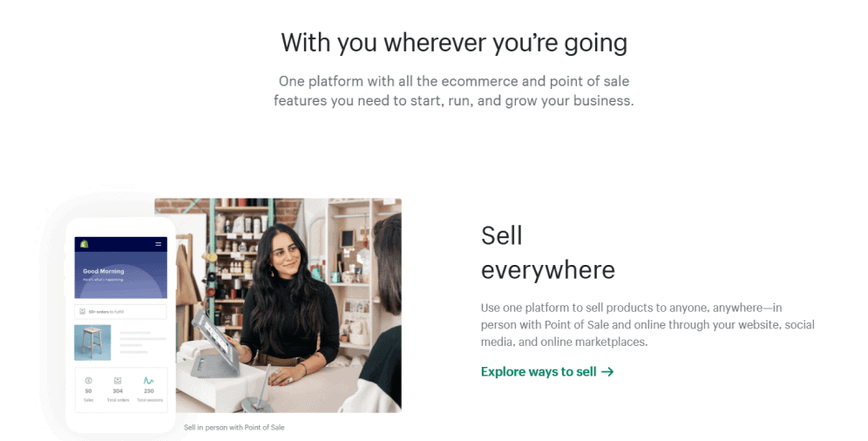Click the inbox icon beside 50+ orders
Image resolution: width=868 pixels, height=441 pixels.
tap(83, 311)
